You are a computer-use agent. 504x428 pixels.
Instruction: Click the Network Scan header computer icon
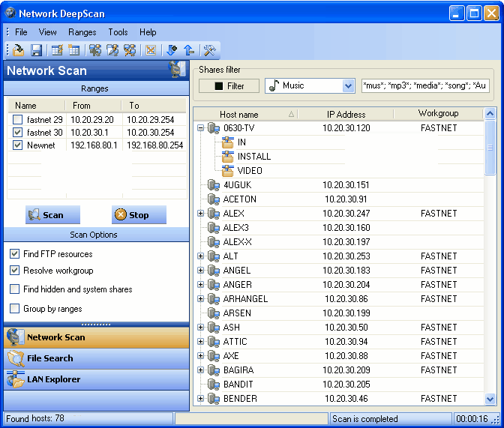click(x=177, y=69)
